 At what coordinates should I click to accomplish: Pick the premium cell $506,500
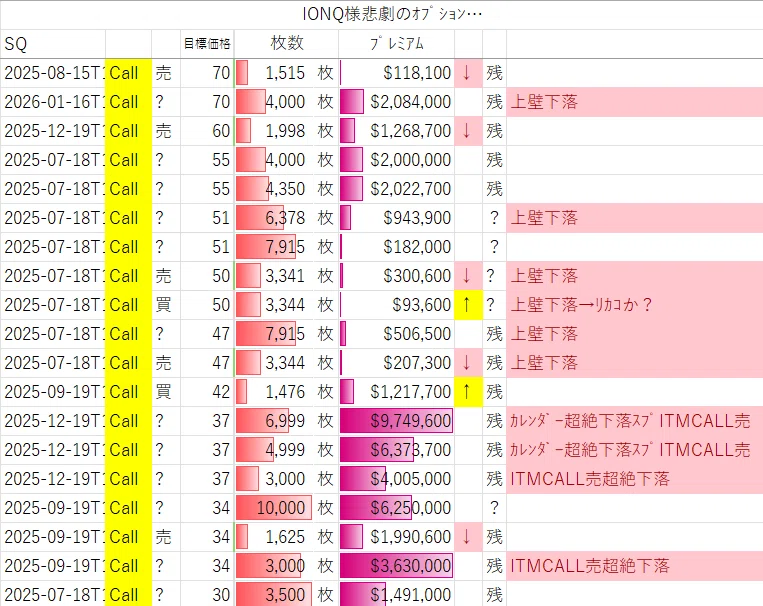[397, 334]
